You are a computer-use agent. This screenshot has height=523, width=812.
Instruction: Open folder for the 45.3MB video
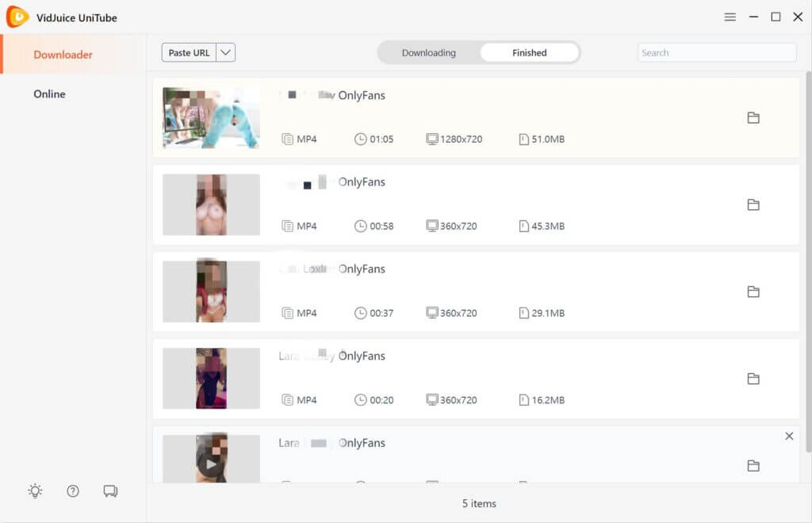coord(753,205)
